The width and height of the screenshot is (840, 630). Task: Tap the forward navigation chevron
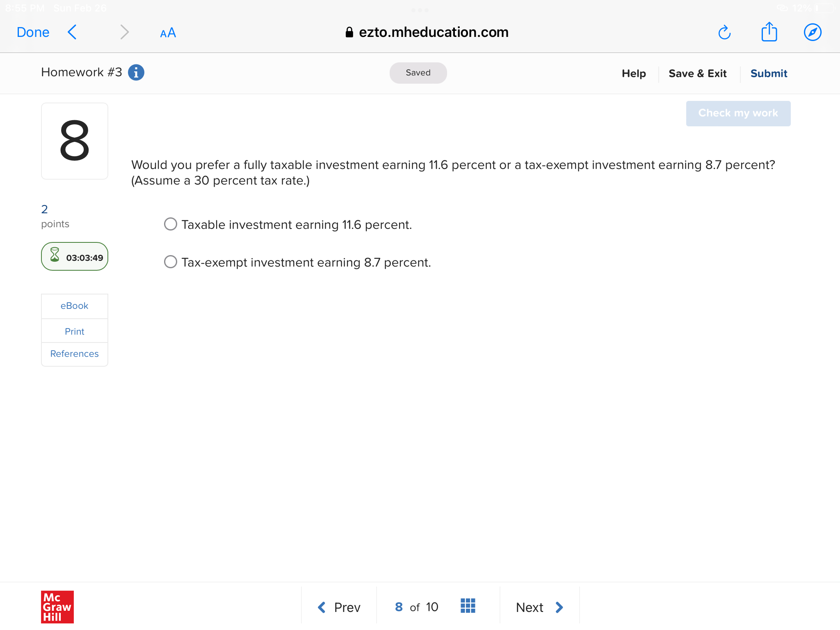(125, 32)
